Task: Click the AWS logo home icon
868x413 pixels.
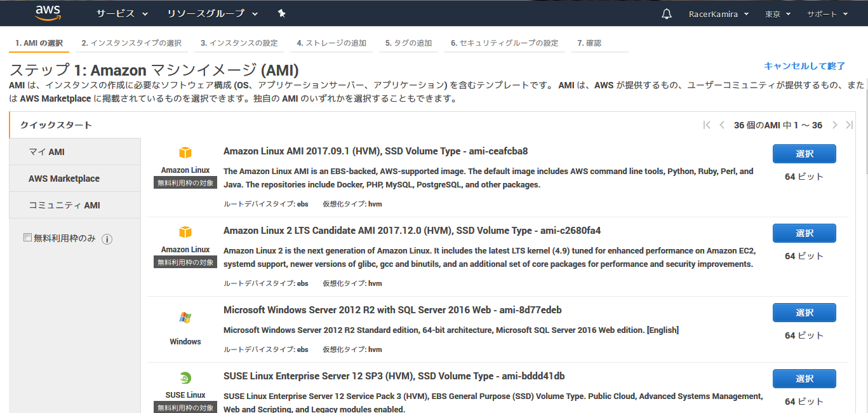Action: pyautogui.click(x=48, y=13)
